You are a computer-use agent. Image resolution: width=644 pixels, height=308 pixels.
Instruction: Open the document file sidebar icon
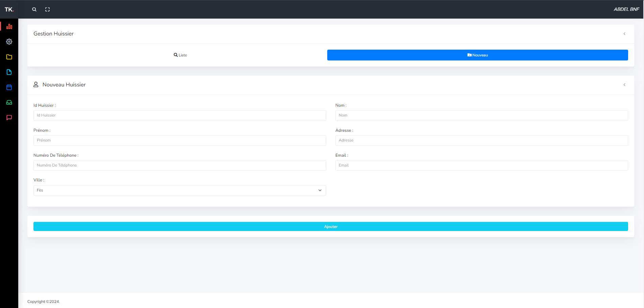point(9,72)
